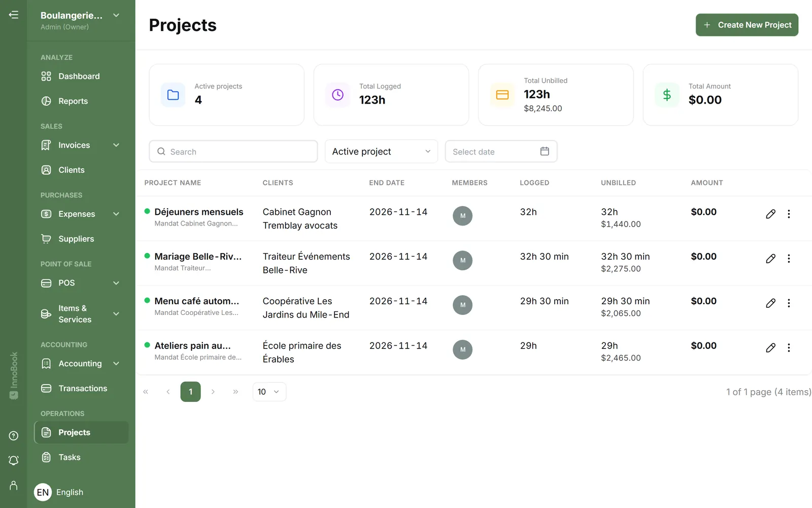812x508 pixels.
Task: Open the Déjeuners mensuels project name
Action: (x=199, y=212)
